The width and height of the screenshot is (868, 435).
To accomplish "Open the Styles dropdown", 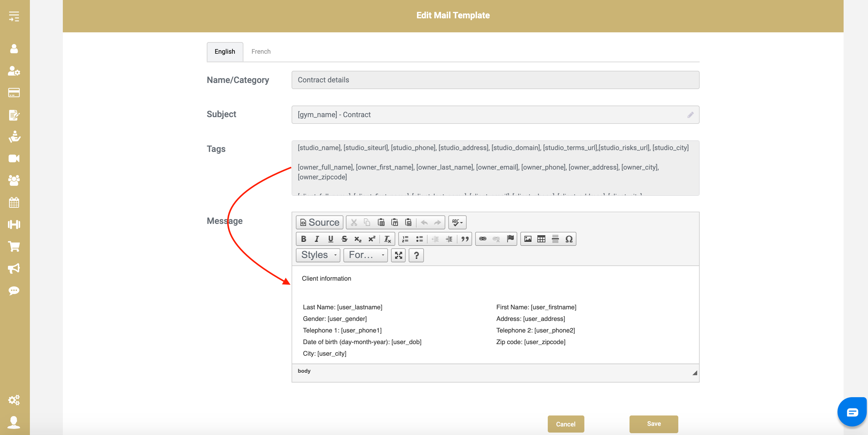I will pos(318,255).
